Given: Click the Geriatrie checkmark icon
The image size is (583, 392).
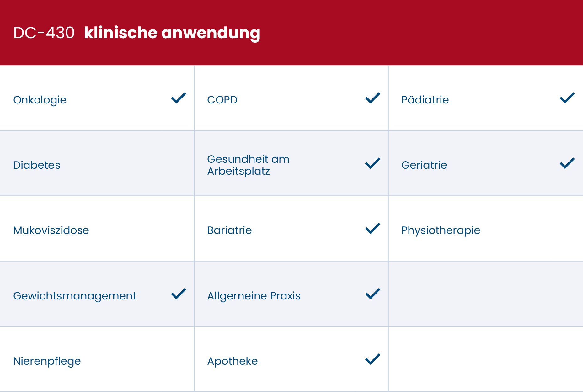Looking at the screenshot, I should point(567,163).
